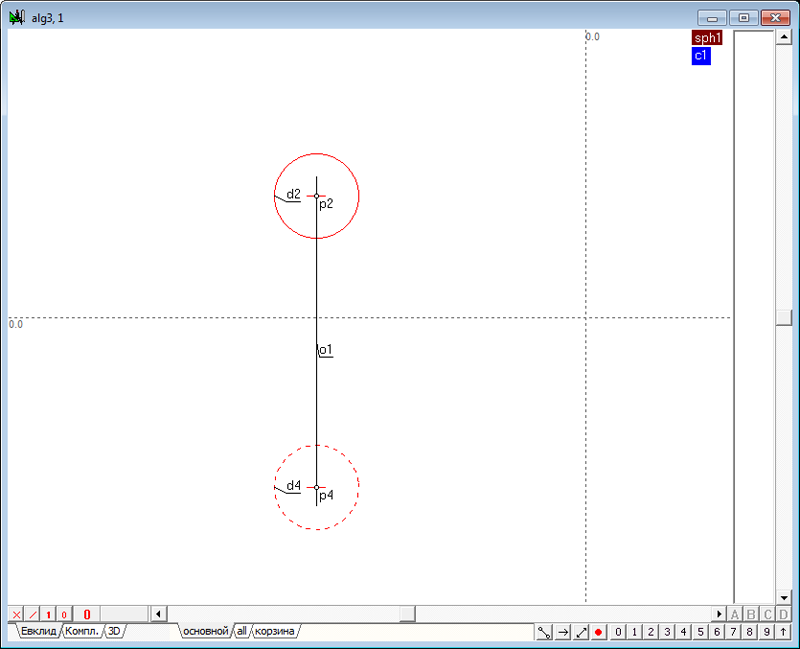Select the sph1 object label
This screenshot has width=800, height=649.
tap(707, 38)
